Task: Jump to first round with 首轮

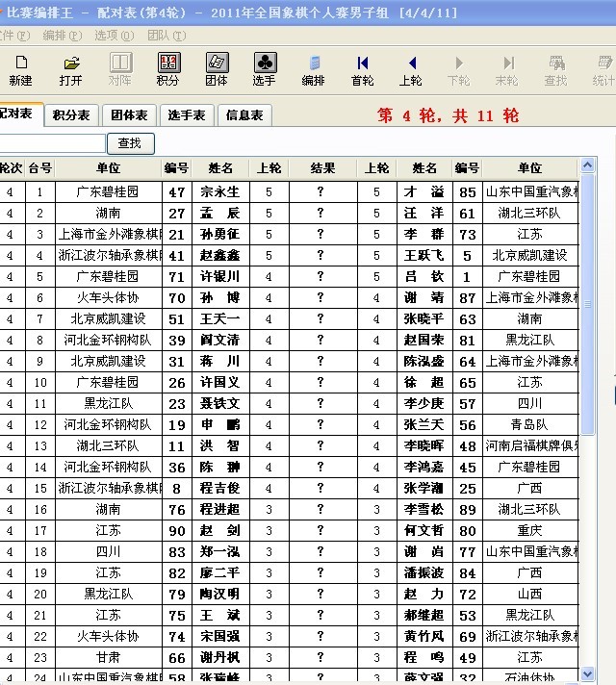Action: pos(363,70)
